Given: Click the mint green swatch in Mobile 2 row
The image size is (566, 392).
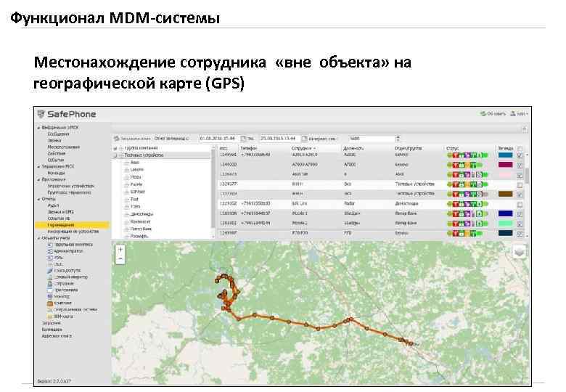Looking at the screenshot, I should 505,224.
